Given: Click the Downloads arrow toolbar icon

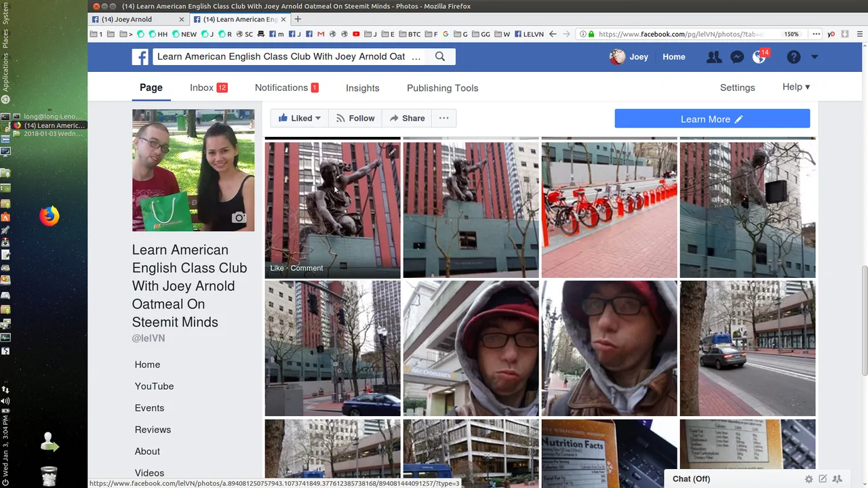Looking at the screenshot, I should coord(845,34).
